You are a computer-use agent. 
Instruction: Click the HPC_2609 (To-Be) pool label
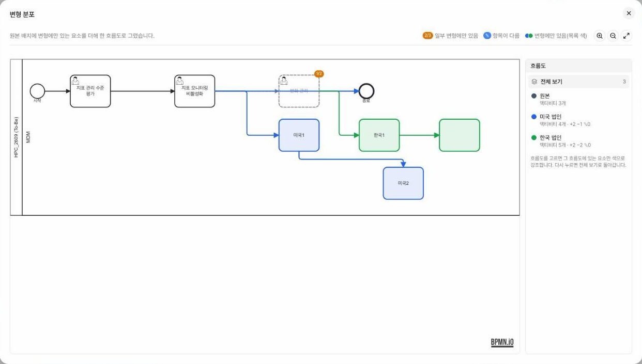coord(16,137)
